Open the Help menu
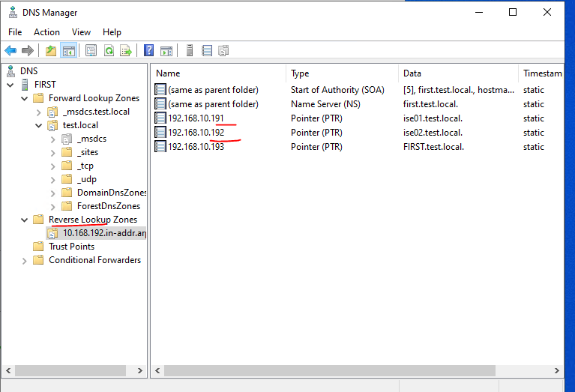575x392 pixels. (x=112, y=32)
